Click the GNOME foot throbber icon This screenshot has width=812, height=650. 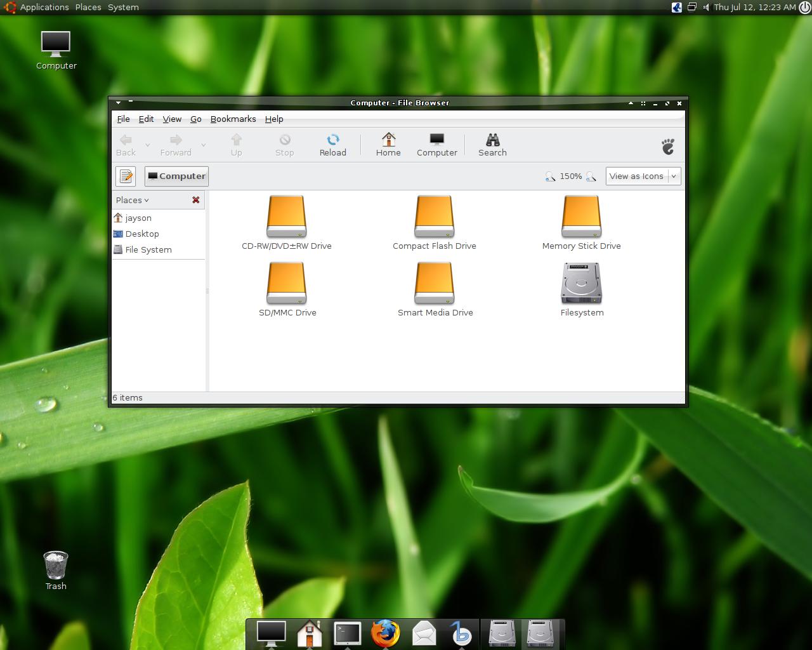coord(668,147)
